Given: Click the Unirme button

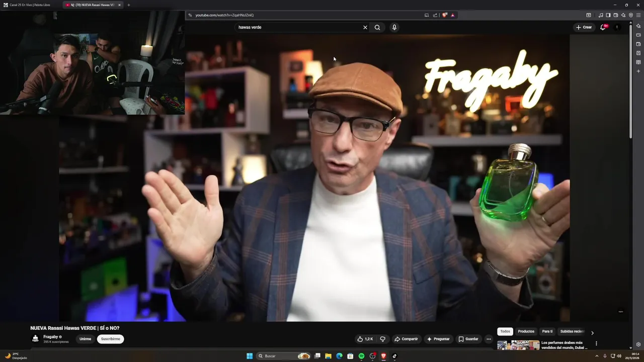Looking at the screenshot, I should point(86,339).
